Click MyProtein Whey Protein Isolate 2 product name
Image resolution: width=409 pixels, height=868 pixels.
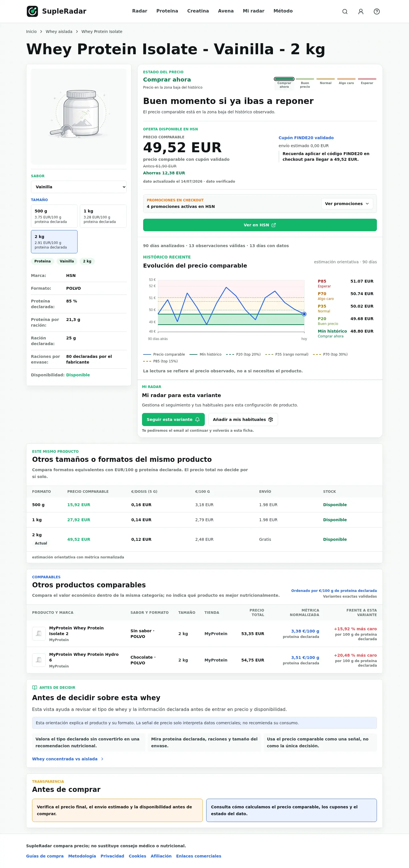coord(76,631)
